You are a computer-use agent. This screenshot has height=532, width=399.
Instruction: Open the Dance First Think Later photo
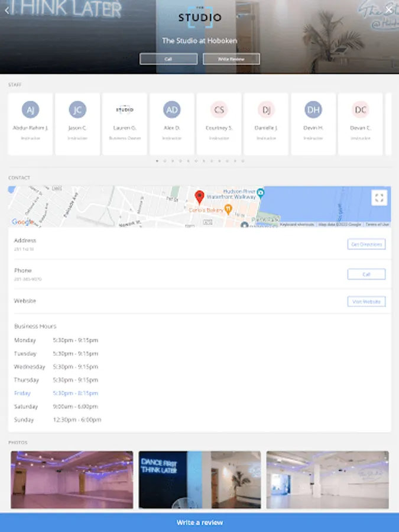[x=200, y=479]
